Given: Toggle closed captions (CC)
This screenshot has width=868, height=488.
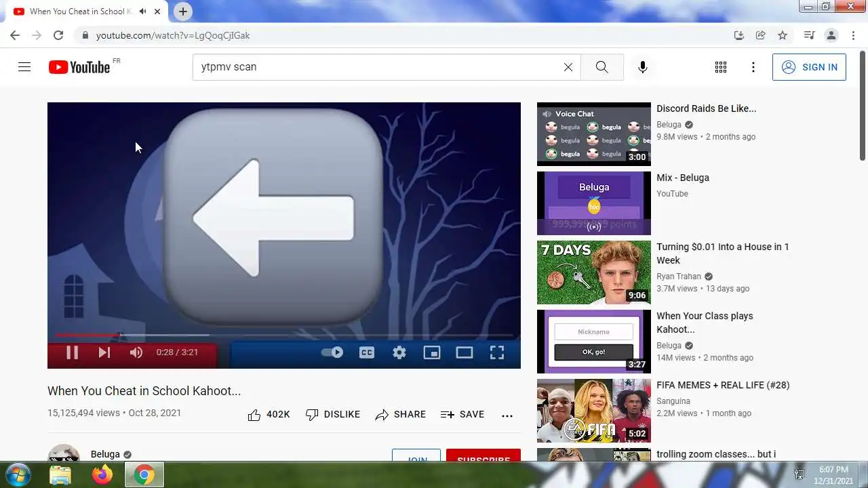Looking at the screenshot, I should coord(367,352).
